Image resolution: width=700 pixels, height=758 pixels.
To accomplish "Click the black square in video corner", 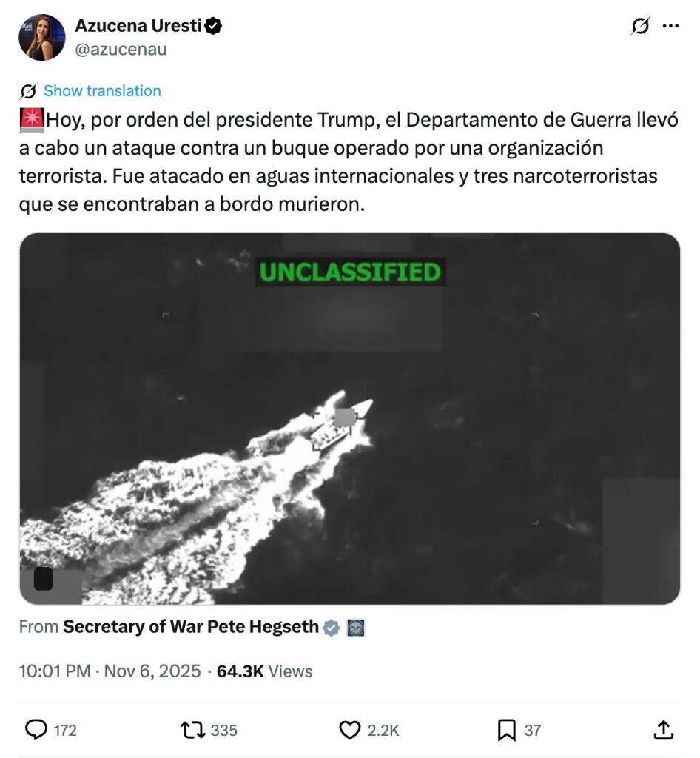I will pyautogui.click(x=43, y=579).
